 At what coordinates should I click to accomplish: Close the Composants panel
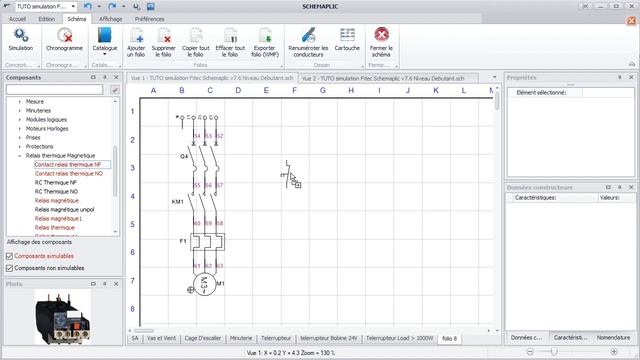[x=116, y=77]
